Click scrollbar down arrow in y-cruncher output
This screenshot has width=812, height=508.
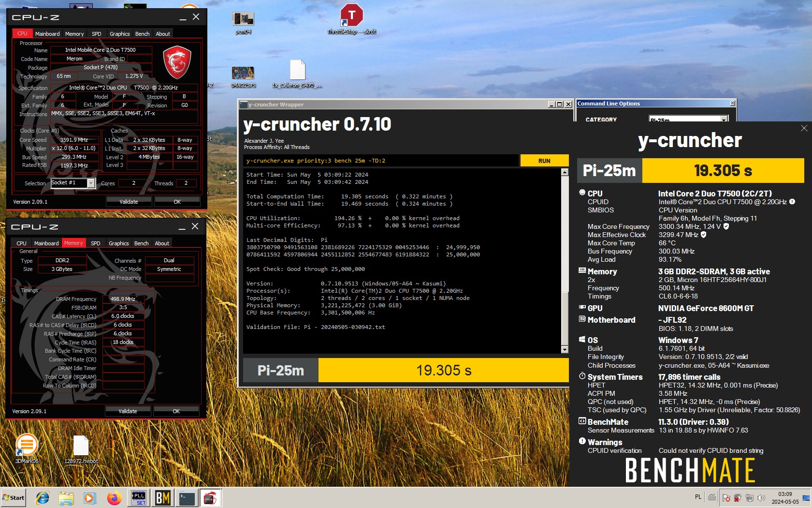coord(565,349)
